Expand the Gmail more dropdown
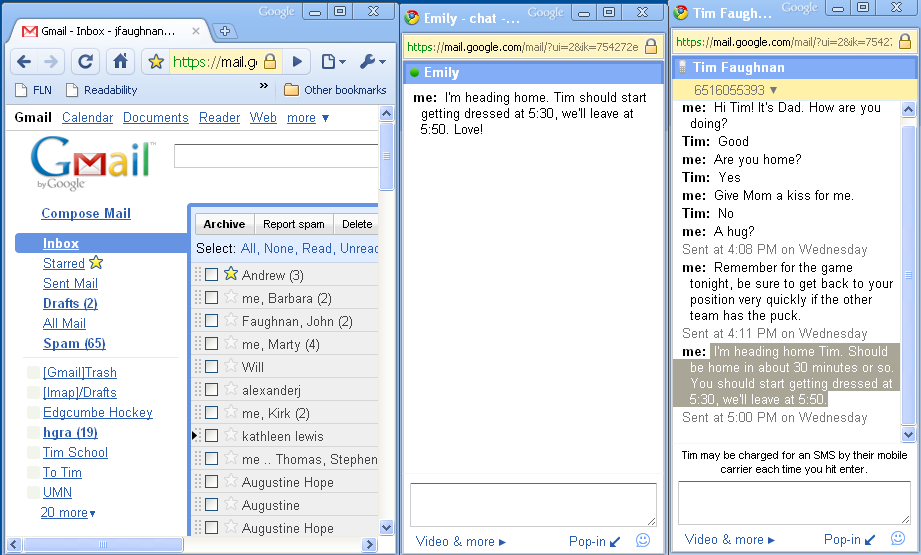 [x=308, y=117]
